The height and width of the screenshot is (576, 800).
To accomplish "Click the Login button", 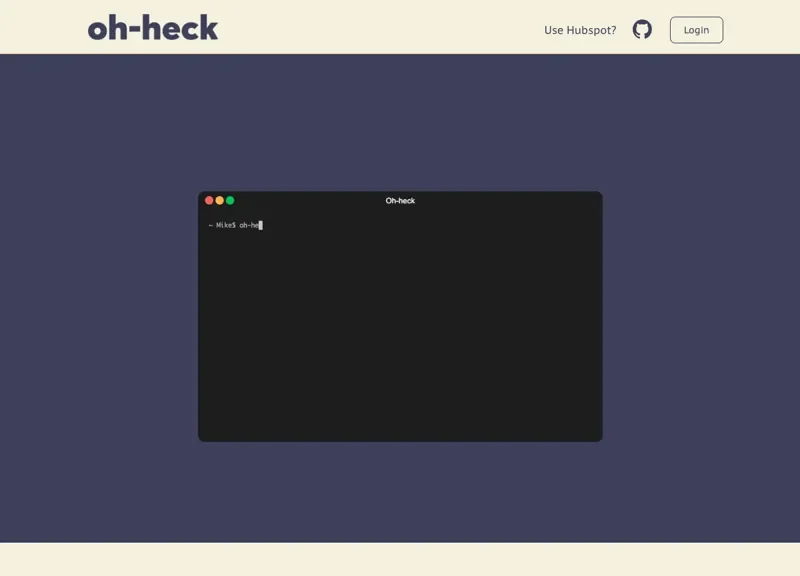I will (x=696, y=29).
